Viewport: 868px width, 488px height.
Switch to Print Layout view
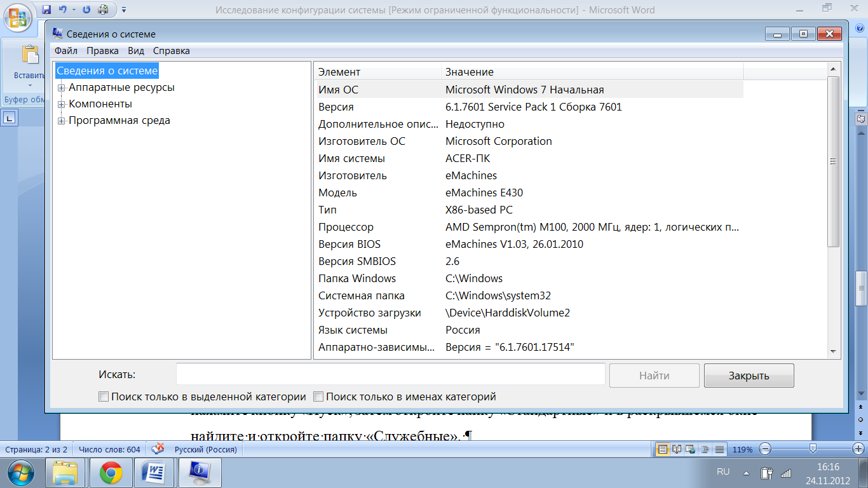[663, 449]
